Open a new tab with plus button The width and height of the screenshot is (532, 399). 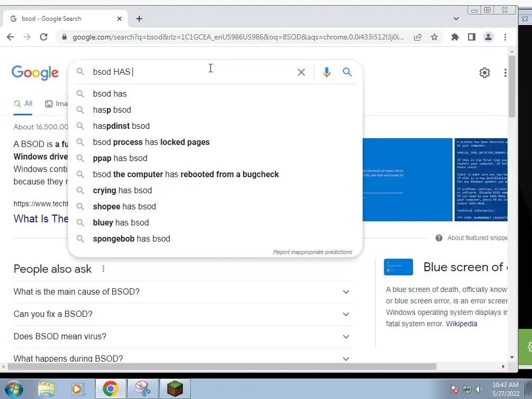click(x=139, y=19)
